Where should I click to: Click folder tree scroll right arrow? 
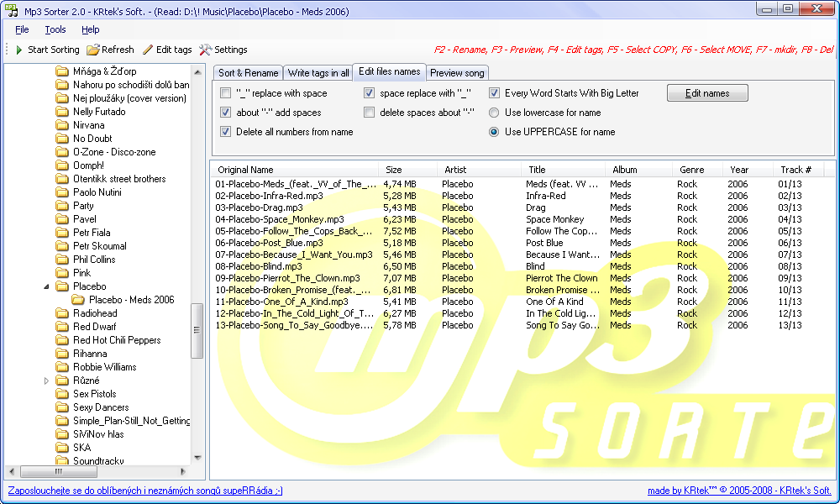[182, 472]
